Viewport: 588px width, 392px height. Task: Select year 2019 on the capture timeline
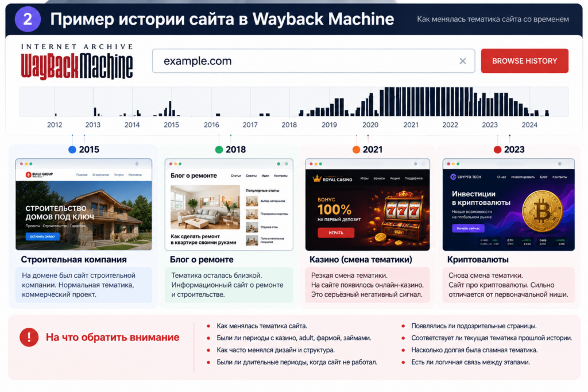329,125
